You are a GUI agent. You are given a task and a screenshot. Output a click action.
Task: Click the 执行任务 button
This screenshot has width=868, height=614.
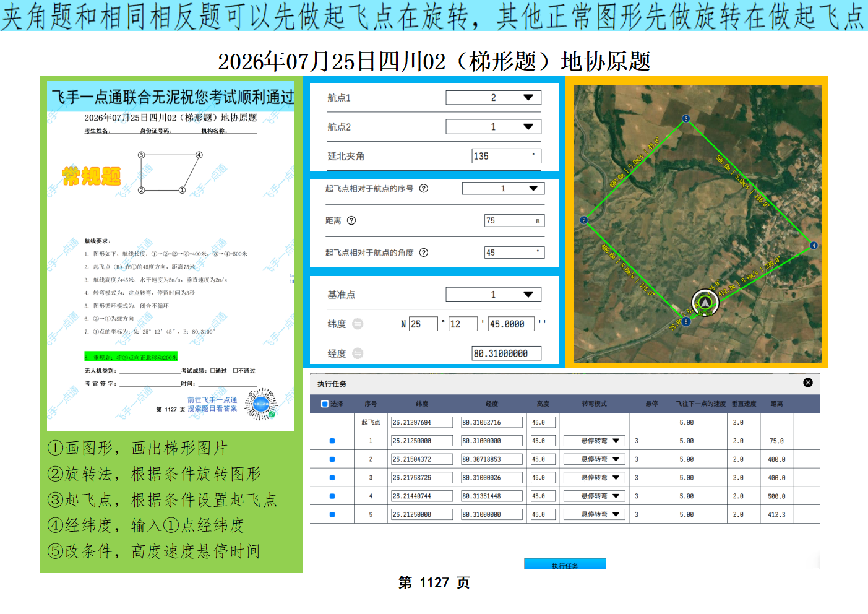tap(565, 564)
